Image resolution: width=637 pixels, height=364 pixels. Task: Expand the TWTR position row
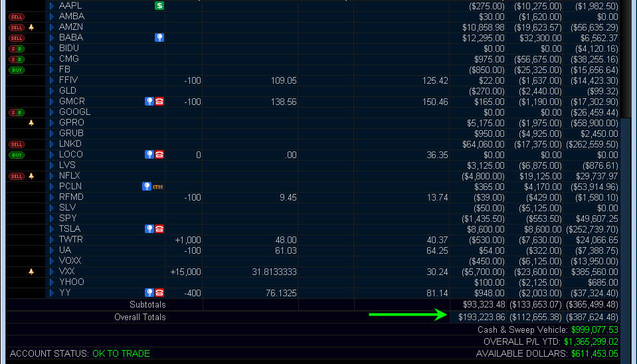coord(52,240)
